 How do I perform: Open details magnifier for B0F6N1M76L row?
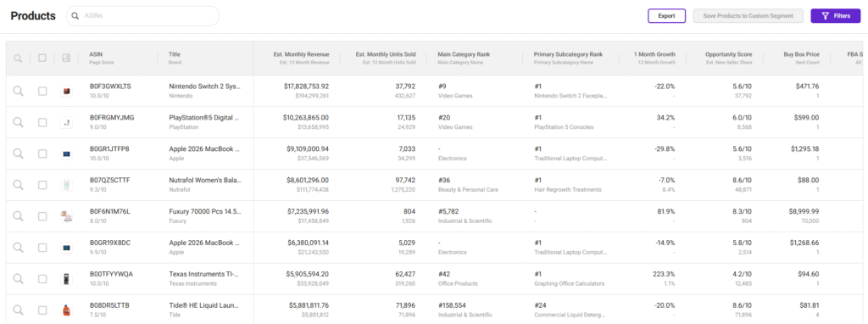click(19, 216)
